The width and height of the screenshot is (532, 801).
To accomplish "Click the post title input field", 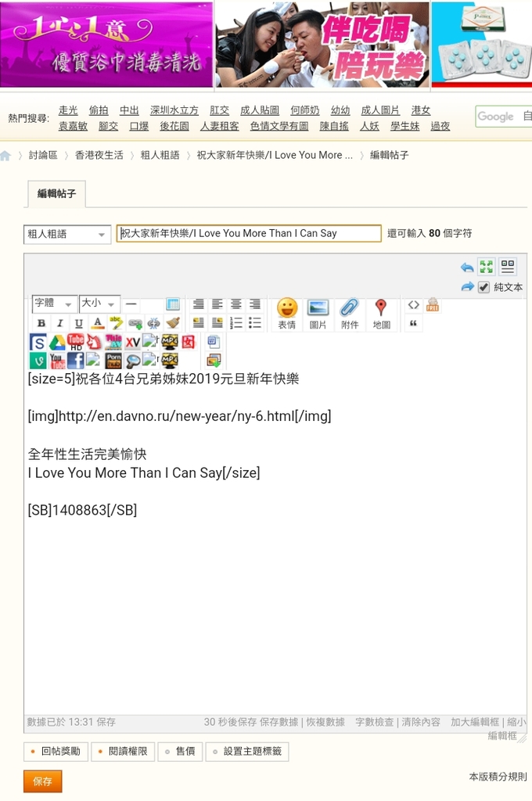I will pyautogui.click(x=249, y=233).
